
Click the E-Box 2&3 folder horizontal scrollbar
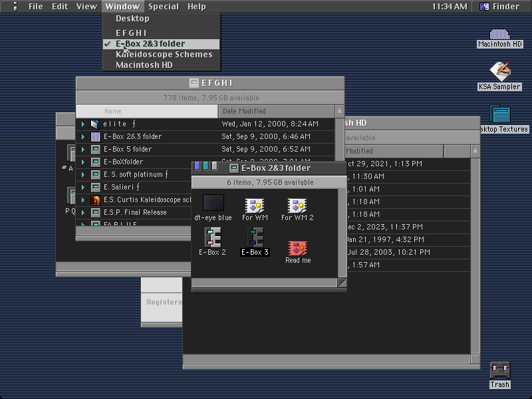pos(265,282)
